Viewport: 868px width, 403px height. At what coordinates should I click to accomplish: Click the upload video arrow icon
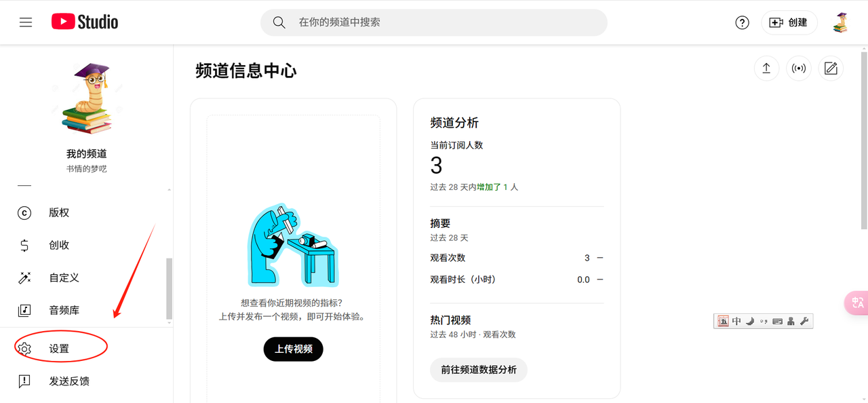766,69
